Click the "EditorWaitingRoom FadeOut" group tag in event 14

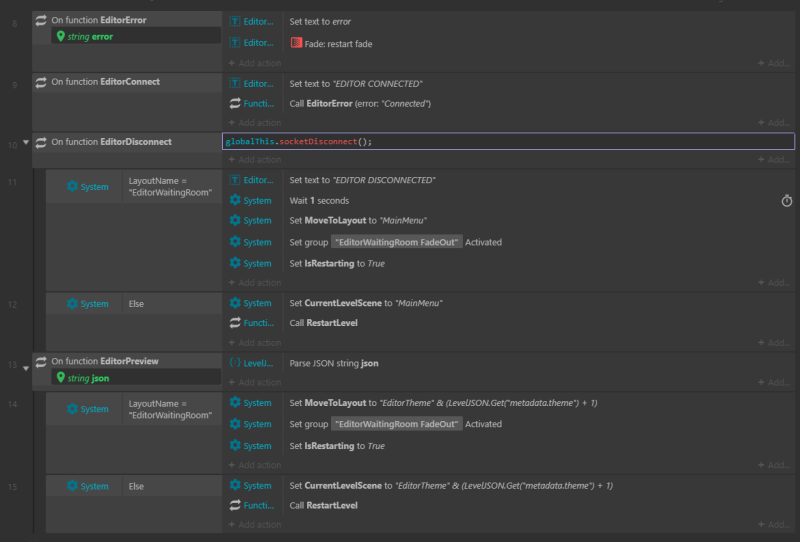point(396,424)
